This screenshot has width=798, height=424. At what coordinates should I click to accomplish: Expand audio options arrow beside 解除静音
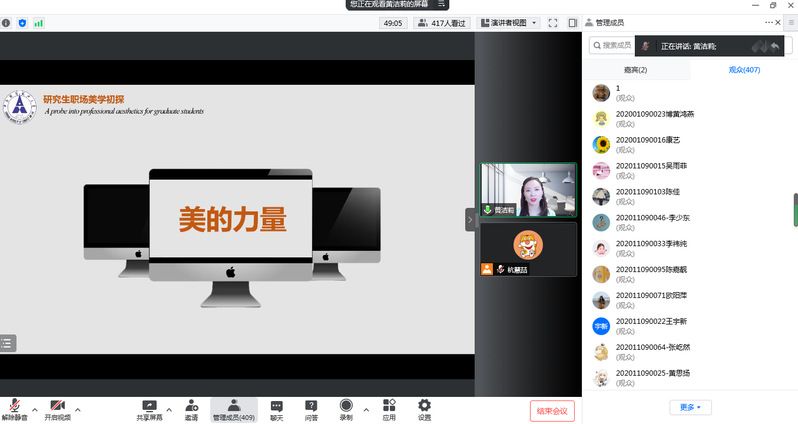[35, 409]
